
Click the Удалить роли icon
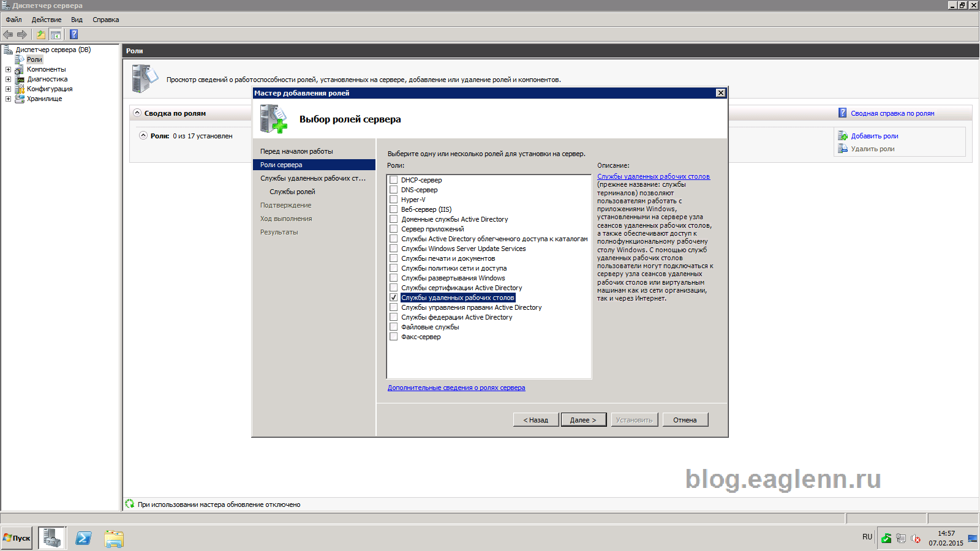click(843, 149)
